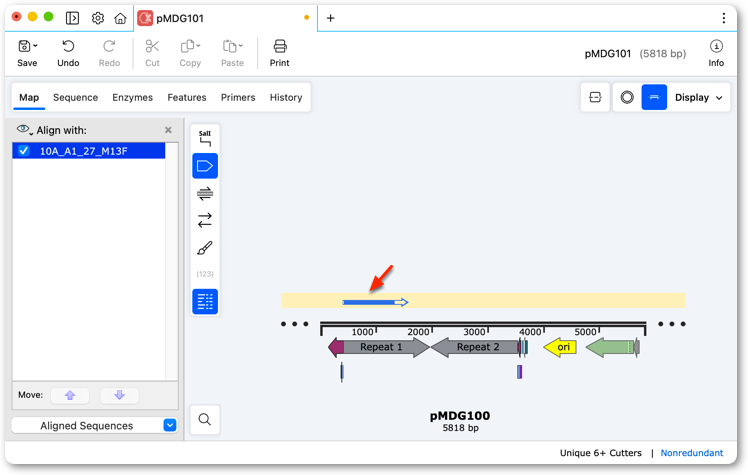
Task: Go to the home icon
Action: [120, 18]
